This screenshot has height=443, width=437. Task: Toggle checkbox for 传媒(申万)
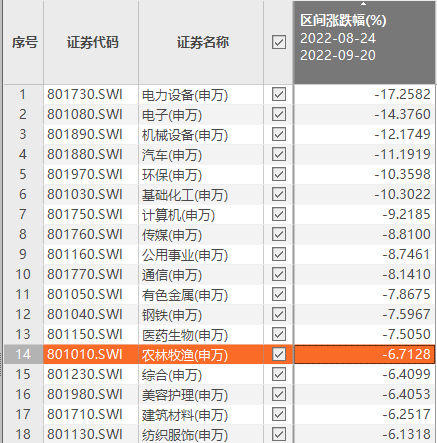pos(279,234)
